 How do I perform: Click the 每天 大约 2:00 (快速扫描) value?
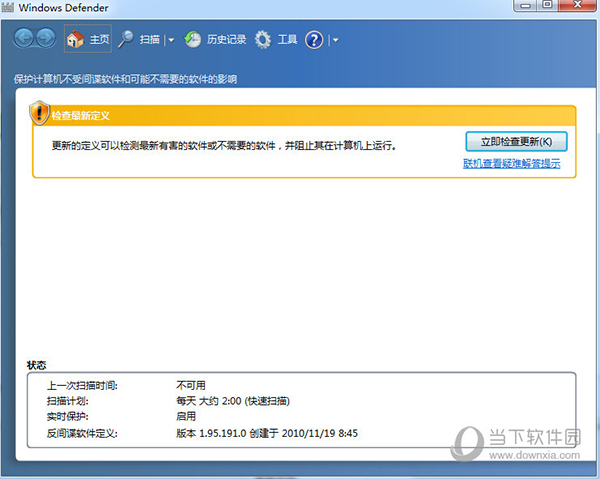click(x=233, y=401)
